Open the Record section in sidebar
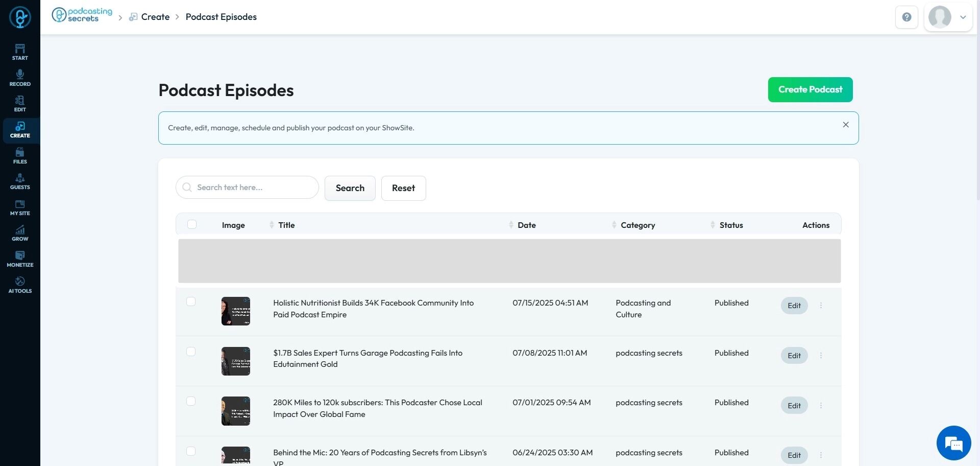Viewport: 980px width, 466px height. click(x=20, y=78)
